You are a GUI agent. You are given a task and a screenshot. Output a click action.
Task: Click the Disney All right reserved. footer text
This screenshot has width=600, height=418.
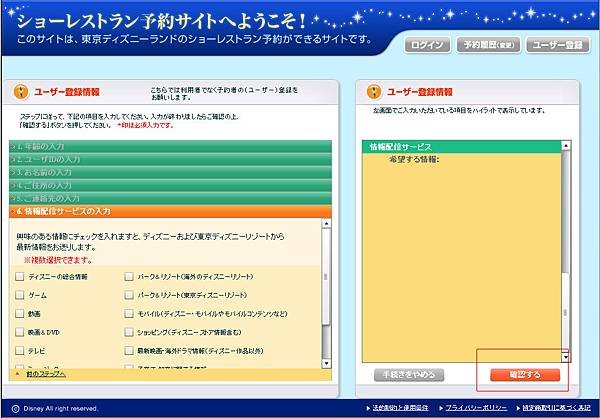60,408
